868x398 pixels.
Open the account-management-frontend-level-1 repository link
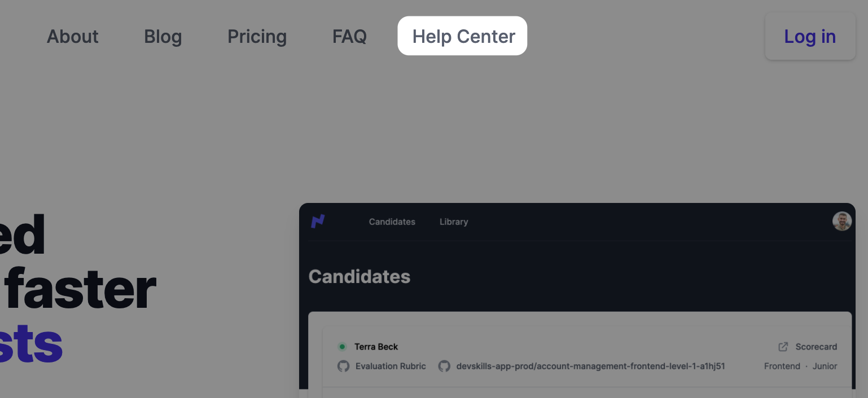(x=591, y=366)
